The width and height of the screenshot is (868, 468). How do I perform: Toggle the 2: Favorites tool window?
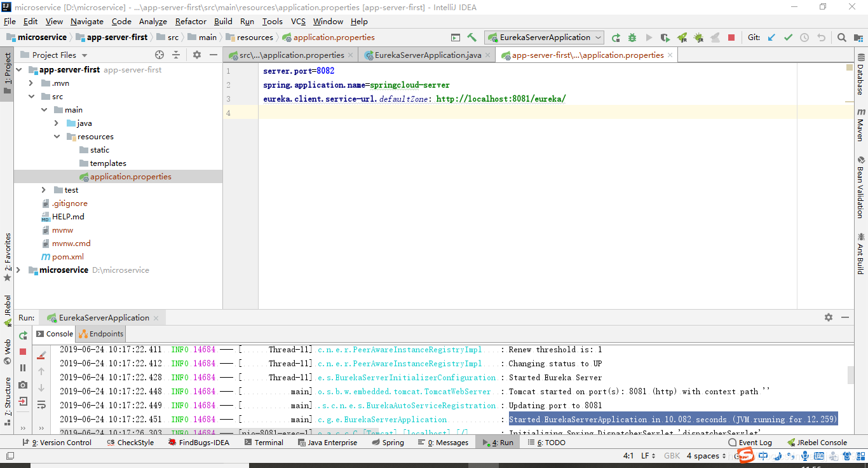click(7, 258)
